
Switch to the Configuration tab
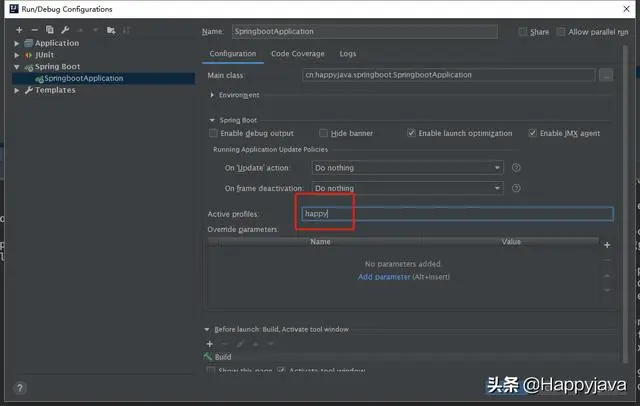click(x=233, y=53)
